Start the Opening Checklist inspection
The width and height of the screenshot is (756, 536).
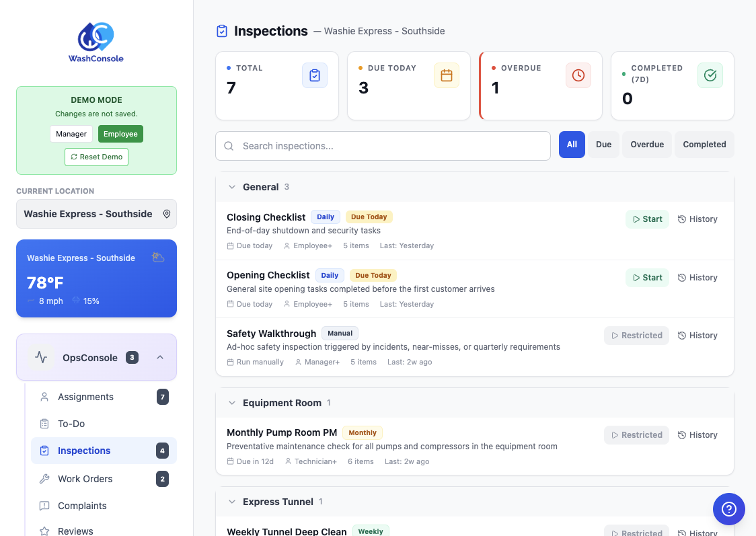647,278
